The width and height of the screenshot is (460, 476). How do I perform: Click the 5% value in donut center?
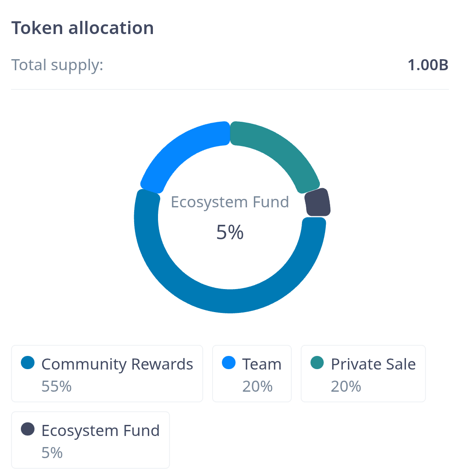230,232
